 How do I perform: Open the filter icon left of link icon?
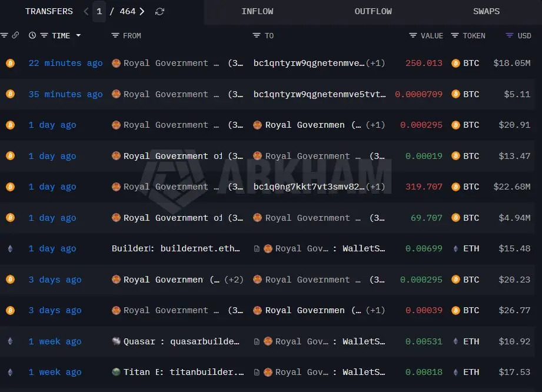click(x=4, y=35)
